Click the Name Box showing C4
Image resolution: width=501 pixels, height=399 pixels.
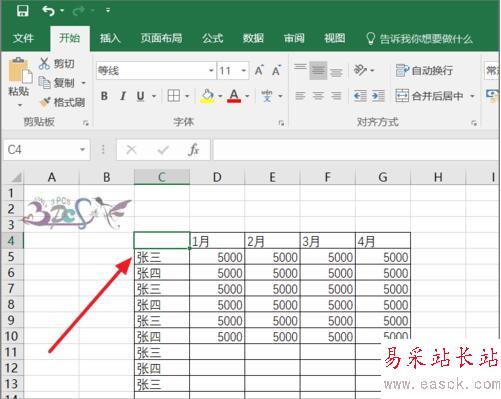pyautogui.click(x=41, y=150)
